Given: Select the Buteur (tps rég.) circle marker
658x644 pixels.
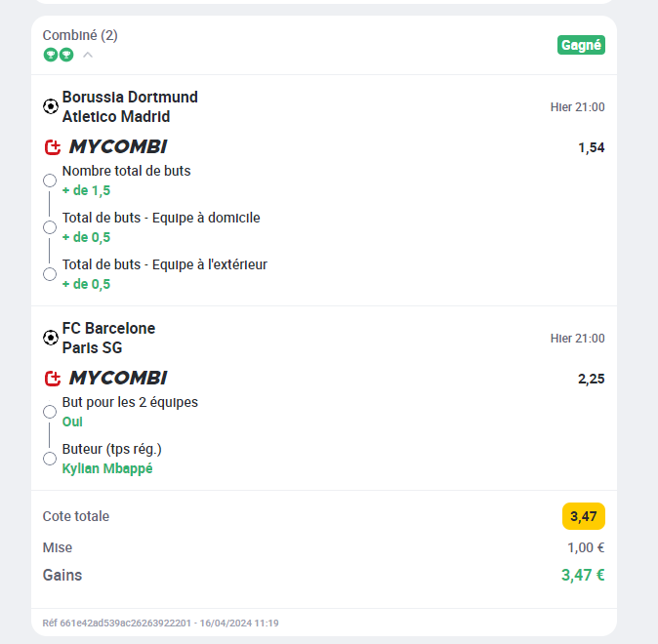Looking at the screenshot, I should point(50,459).
